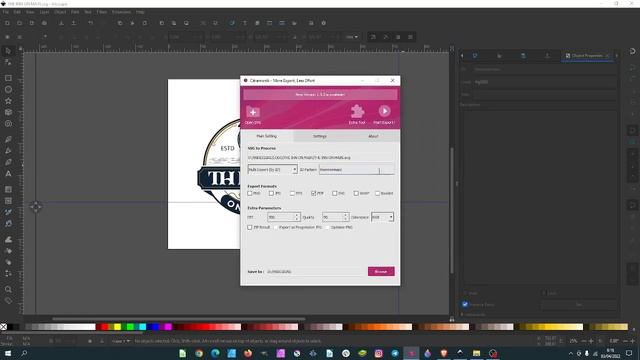Click the no-color X swatch
The width and height of the screenshot is (640, 360).
3,327
